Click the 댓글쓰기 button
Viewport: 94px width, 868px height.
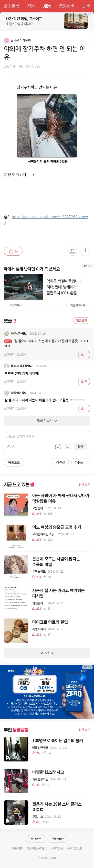tap(82, 320)
